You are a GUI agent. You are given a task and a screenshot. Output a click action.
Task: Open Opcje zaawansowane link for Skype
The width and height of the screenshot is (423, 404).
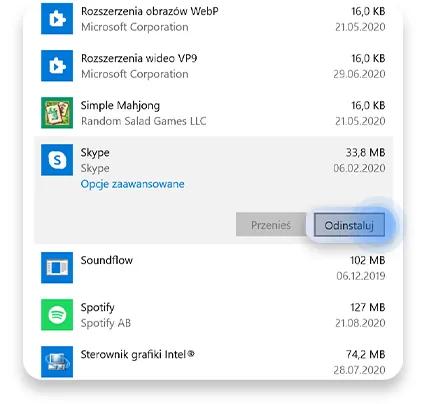click(x=132, y=184)
